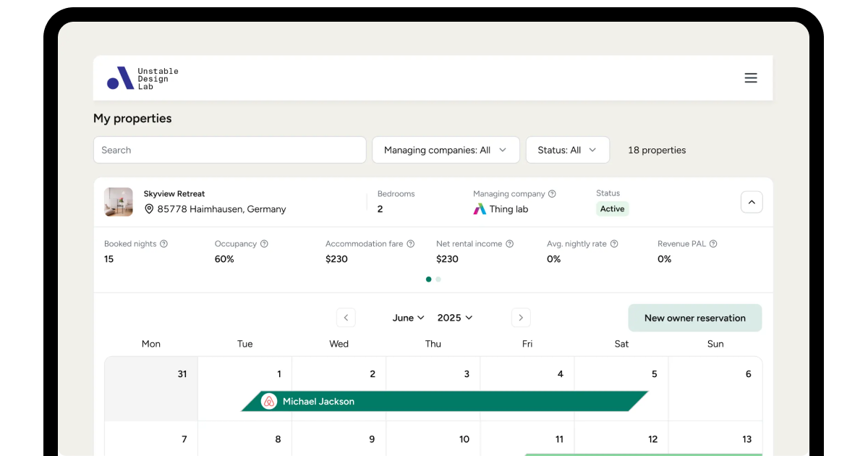Viewport: 868px width, 456px height.
Task: Open Status: All filter dropdown
Action: [568, 150]
